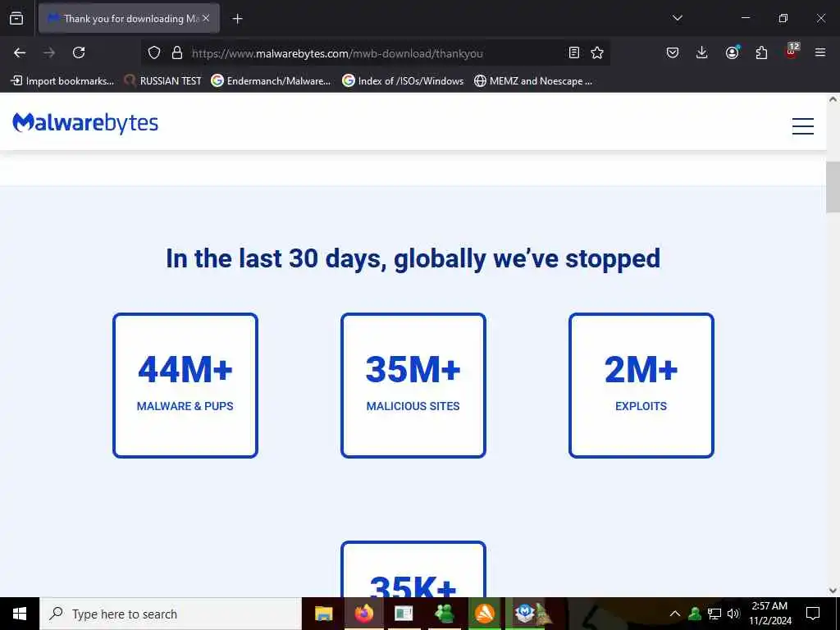The image size is (840, 630).
Task: Open the Firefox application menu
Action: (x=819, y=52)
